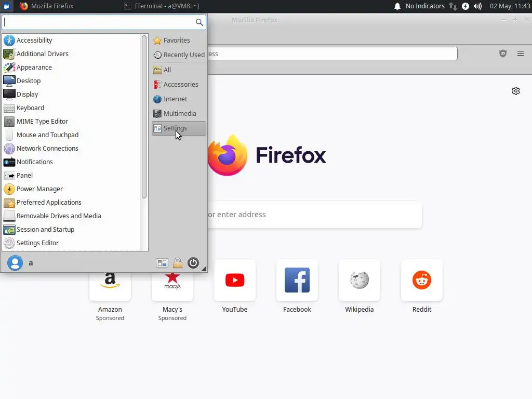Select the Recently Used category
The height and width of the screenshot is (399, 532).
(179, 55)
